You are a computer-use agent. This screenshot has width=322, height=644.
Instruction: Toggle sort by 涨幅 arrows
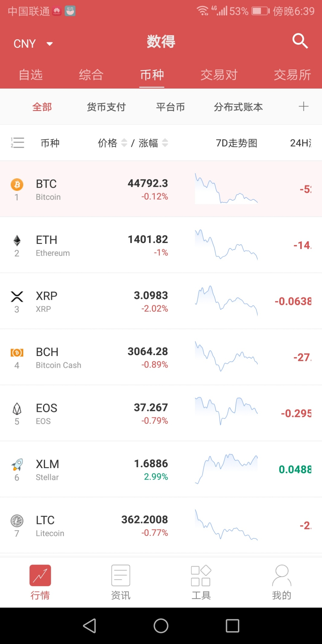(165, 143)
